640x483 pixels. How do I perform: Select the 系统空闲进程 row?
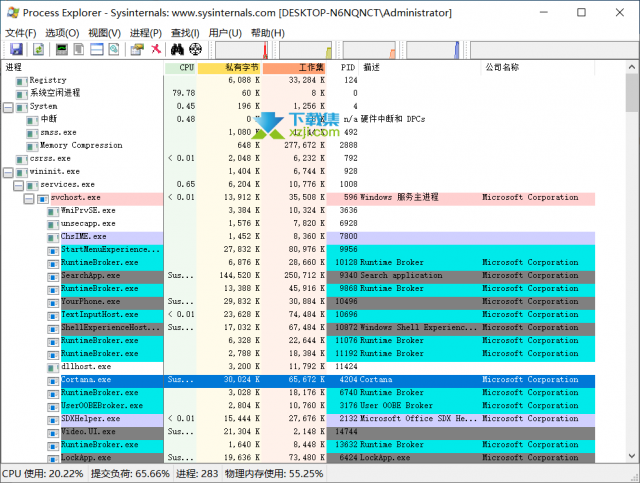[298, 93]
